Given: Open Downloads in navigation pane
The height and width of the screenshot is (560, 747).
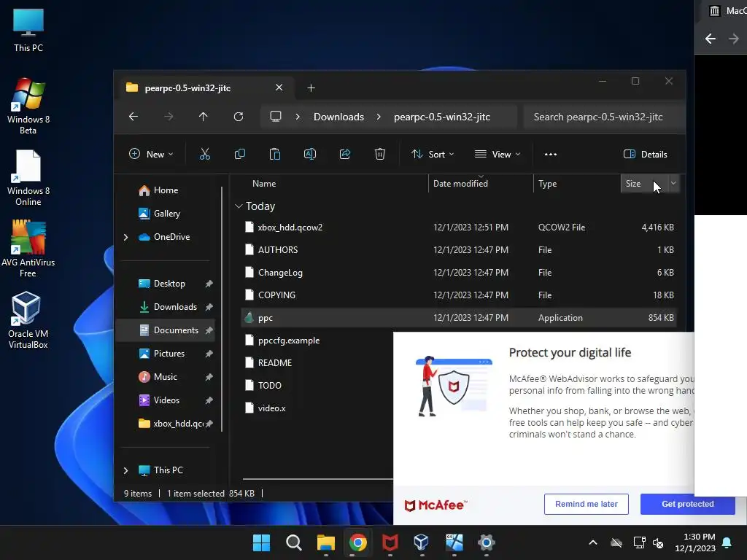Looking at the screenshot, I should [166, 307].
